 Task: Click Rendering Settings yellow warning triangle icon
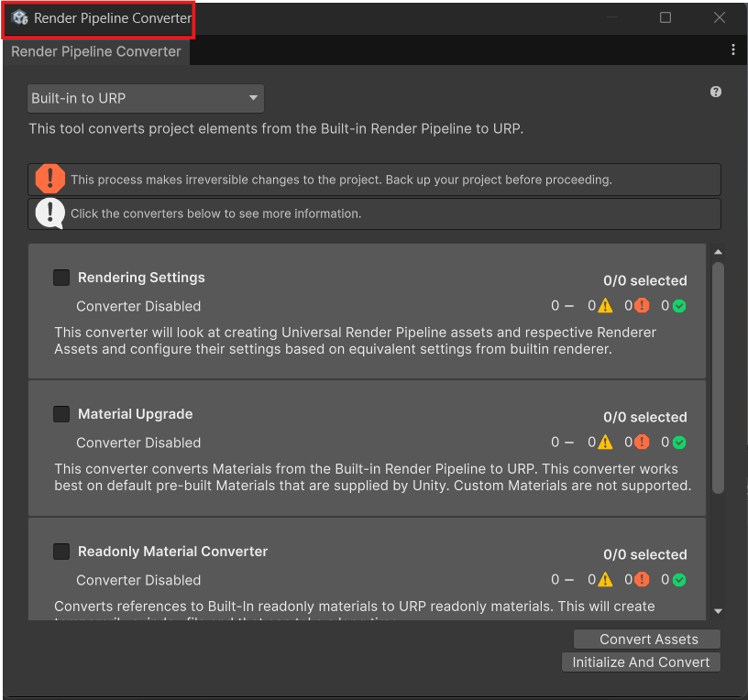pyautogui.click(x=605, y=305)
